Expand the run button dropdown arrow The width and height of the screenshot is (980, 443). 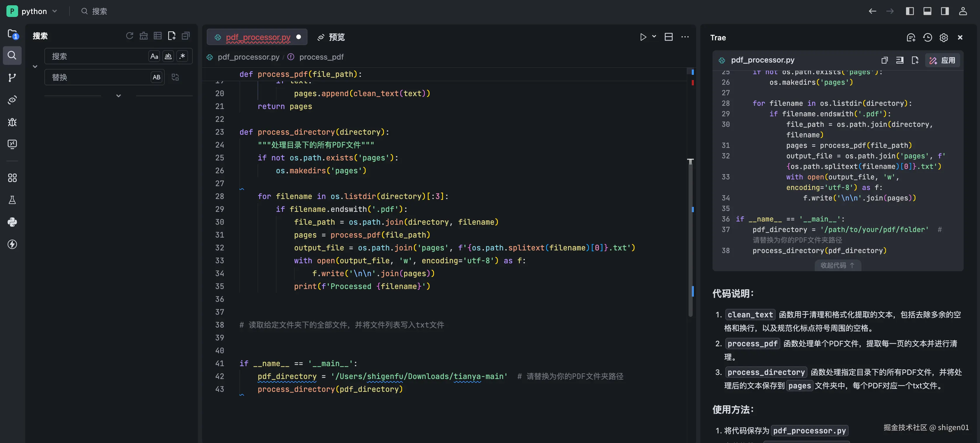(x=654, y=37)
